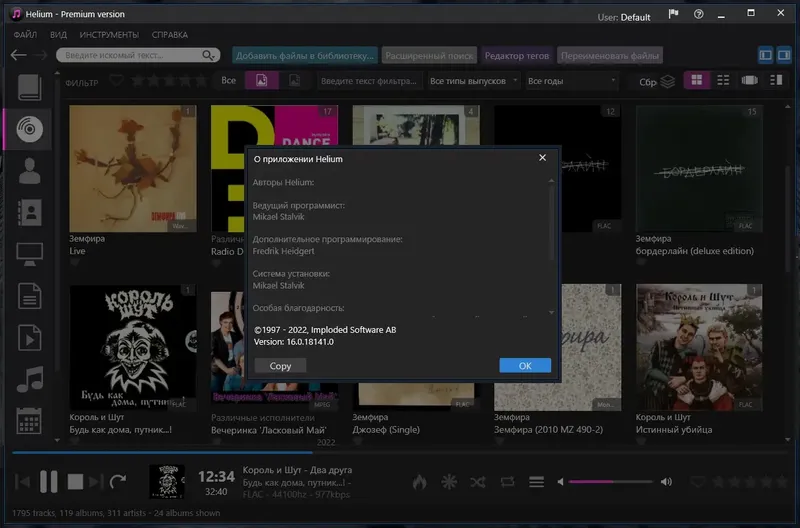Switch to list detail view
This screenshot has height=528, width=800.
(723, 80)
